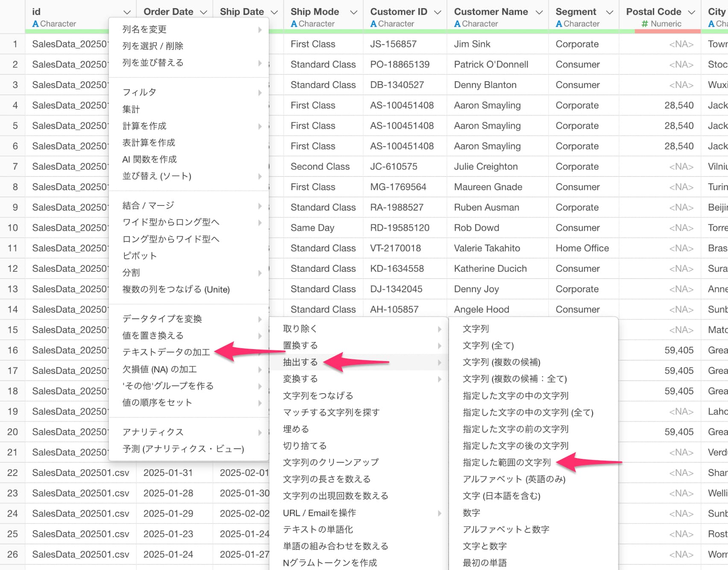The image size is (728, 570).
Task: Click the Character type icon under Ship Mode
Action: 294,24
